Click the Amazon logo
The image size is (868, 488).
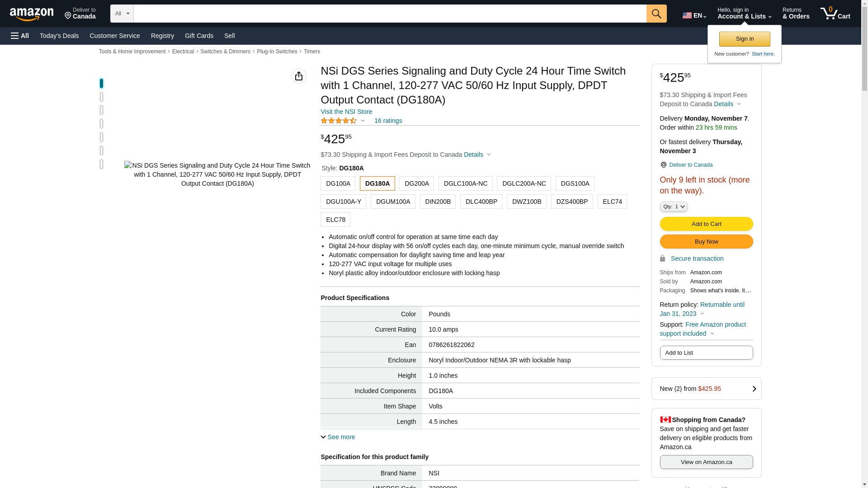32,14
